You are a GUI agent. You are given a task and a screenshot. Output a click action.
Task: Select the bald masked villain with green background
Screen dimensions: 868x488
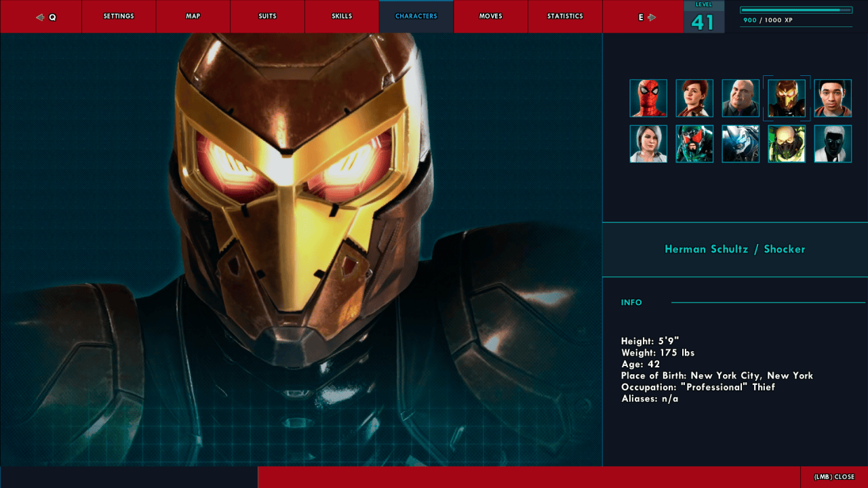coord(786,144)
